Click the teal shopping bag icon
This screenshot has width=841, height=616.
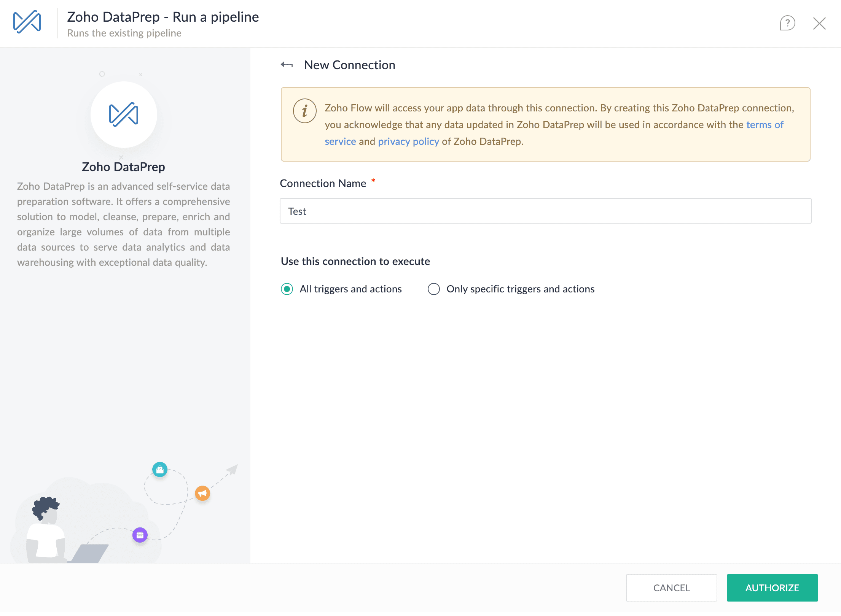point(160,470)
